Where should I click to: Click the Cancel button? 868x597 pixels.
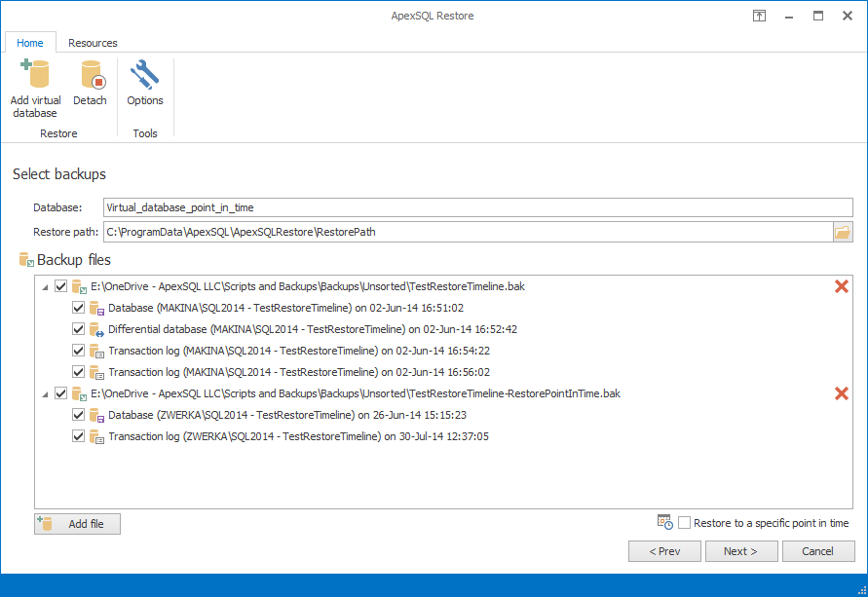click(818, 551)
